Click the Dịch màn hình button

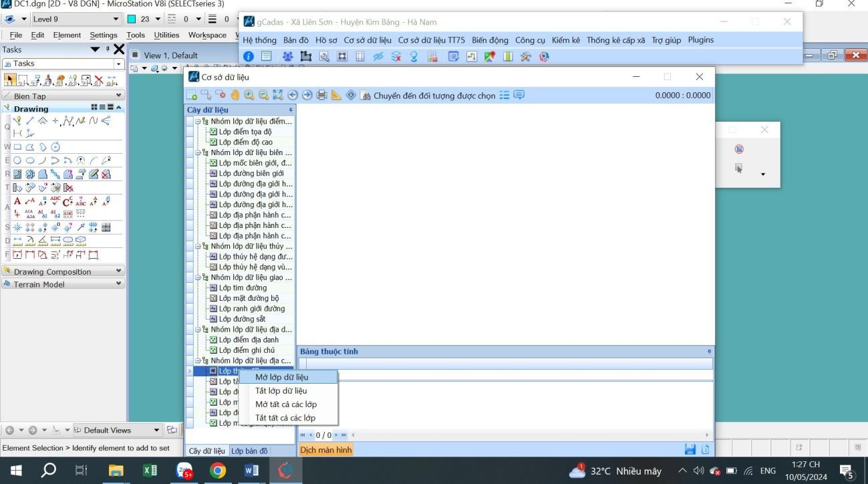[325, 450]
